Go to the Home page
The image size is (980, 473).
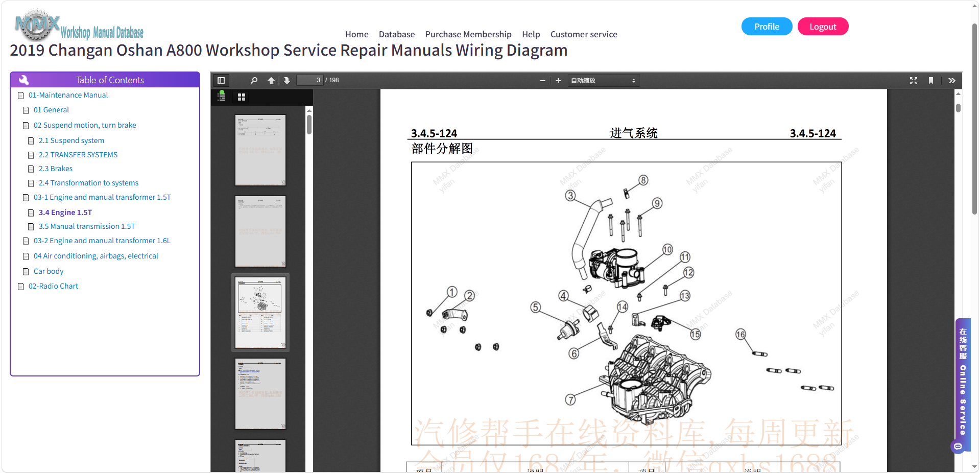[356, 34]
